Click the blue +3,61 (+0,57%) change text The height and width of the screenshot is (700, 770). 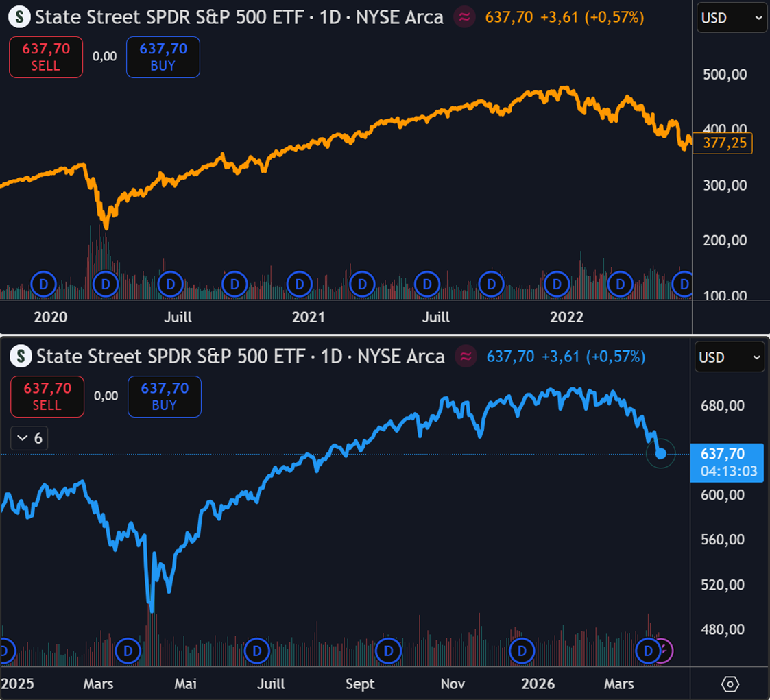click(x=594, y=357)
